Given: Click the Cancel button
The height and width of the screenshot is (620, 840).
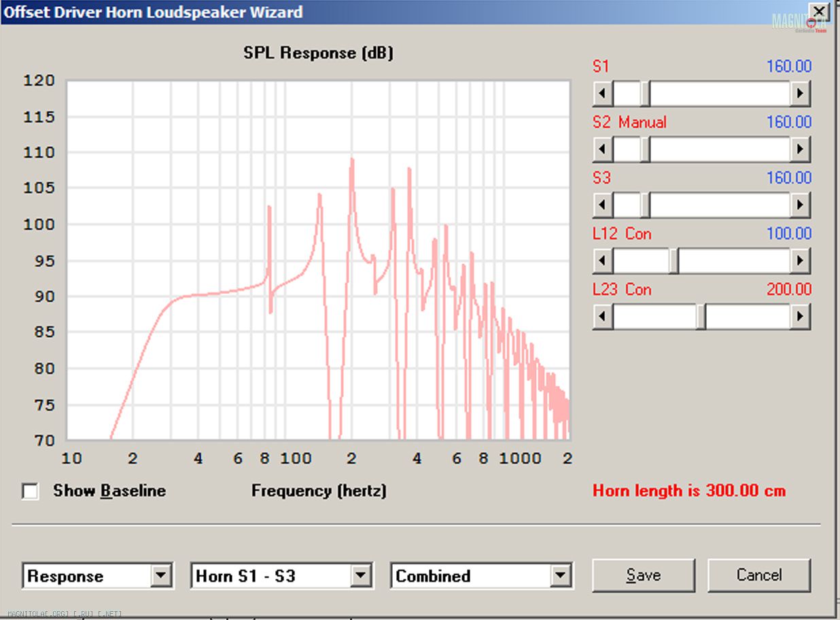Looking at the screenshot, I should tap(759, 575).
